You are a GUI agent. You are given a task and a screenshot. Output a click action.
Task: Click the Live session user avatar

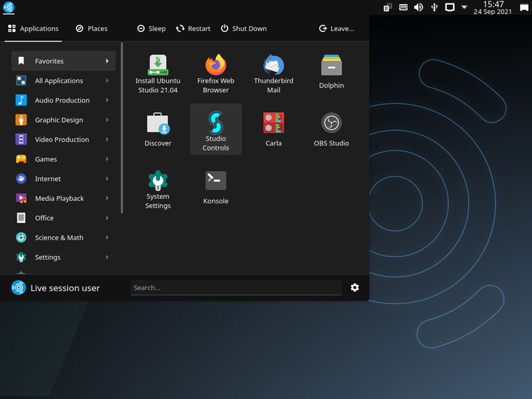(x=18, y=287)
